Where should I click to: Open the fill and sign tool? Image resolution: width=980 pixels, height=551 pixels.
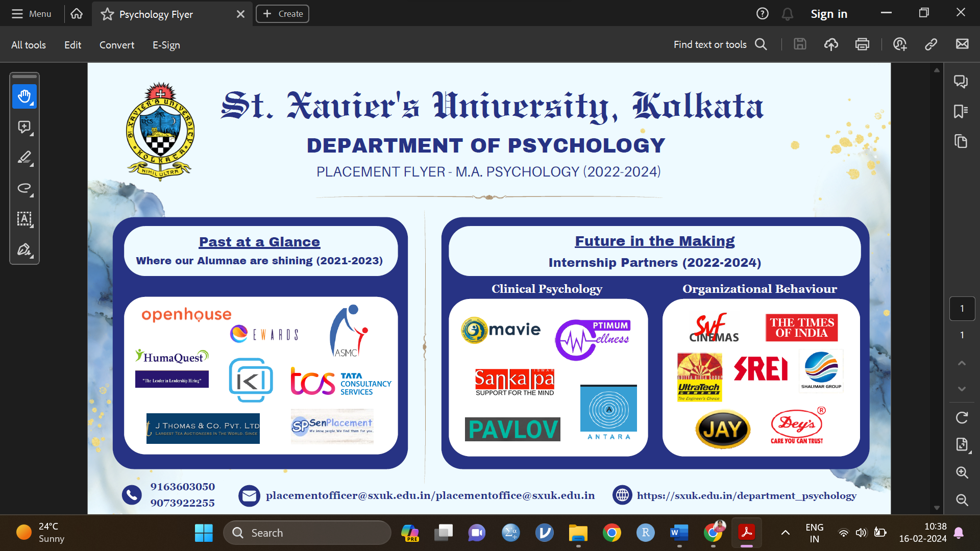coord(24,249)
